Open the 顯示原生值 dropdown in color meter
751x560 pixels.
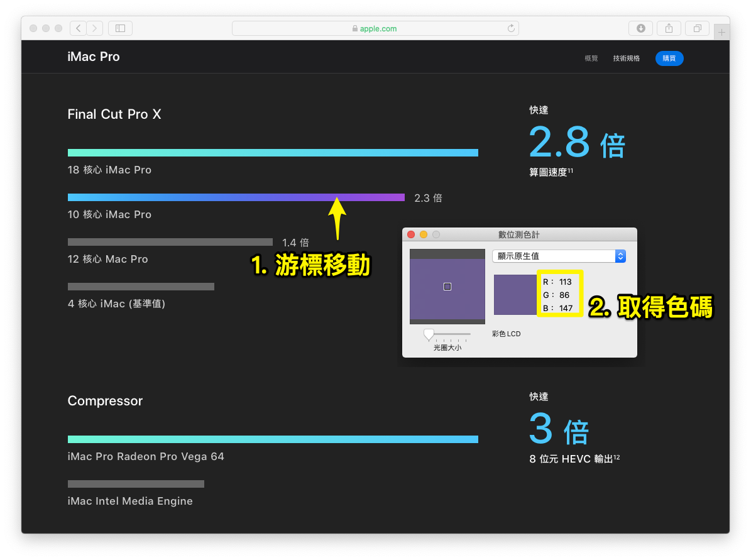pos(559,256)
